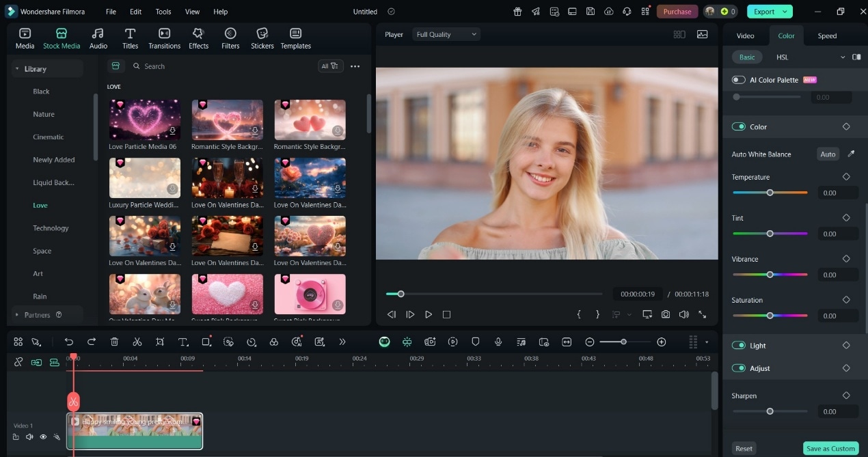868x457 pixels.
Task: Click Save as Custom button
Action: pos(830,449)
